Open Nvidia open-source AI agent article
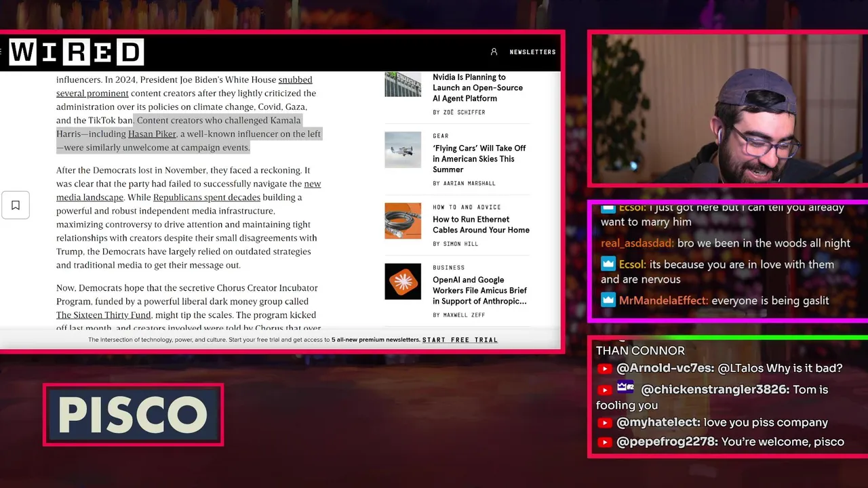This screenshot has height=488, width=868. (477, 87)
